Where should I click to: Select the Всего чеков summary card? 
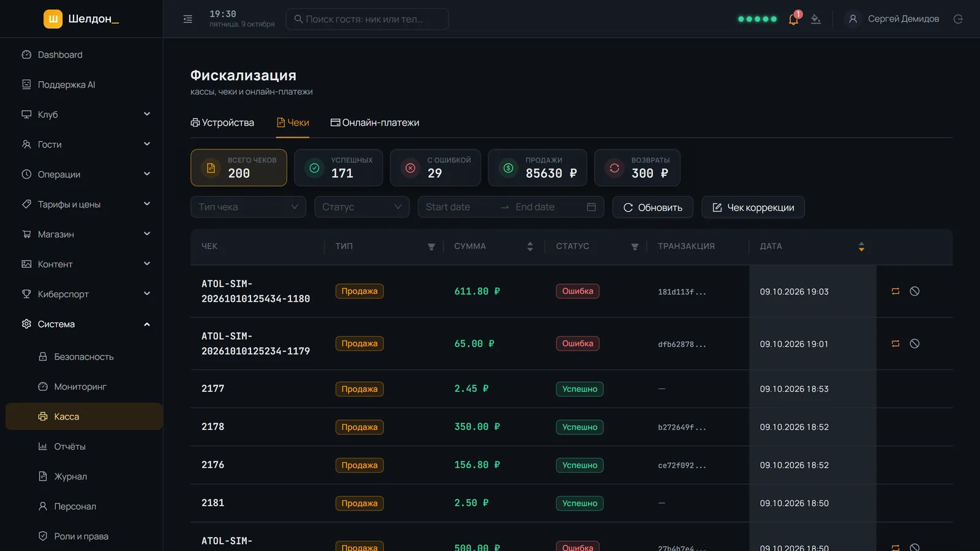coord(239,168)
